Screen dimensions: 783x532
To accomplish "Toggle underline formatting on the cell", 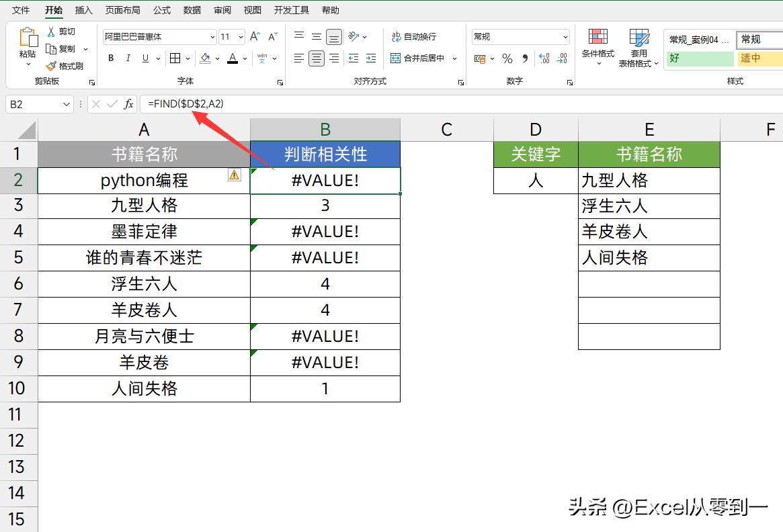I will click(x=145, y=58).
